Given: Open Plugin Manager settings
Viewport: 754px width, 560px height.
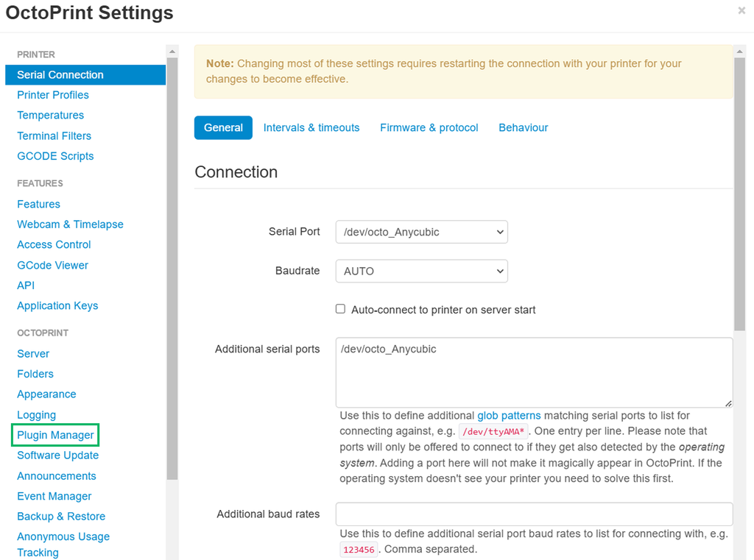Looking at the screenshot, I should click(x=56, y=435).
